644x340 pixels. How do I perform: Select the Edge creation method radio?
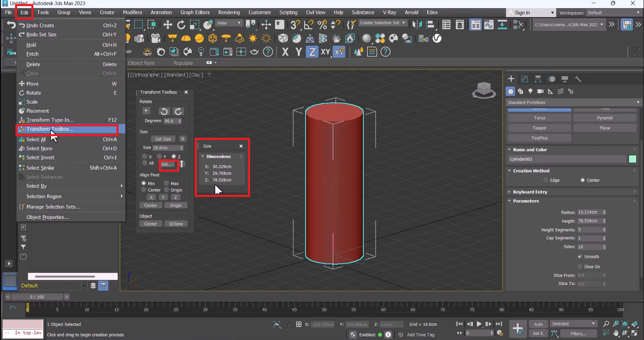click(x=546, y=180)
